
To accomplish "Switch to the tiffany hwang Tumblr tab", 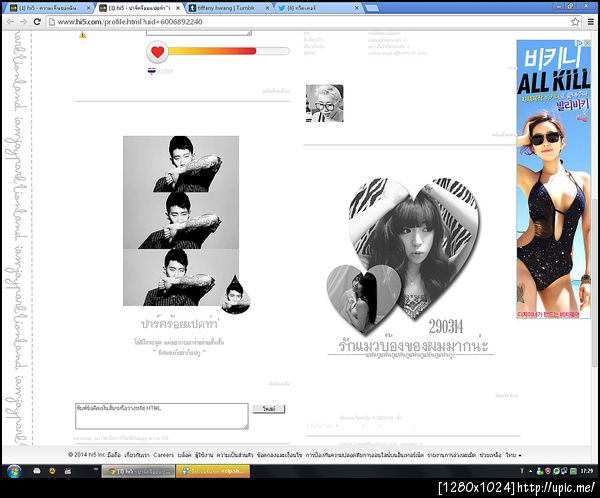I will [x=228, y=8].
